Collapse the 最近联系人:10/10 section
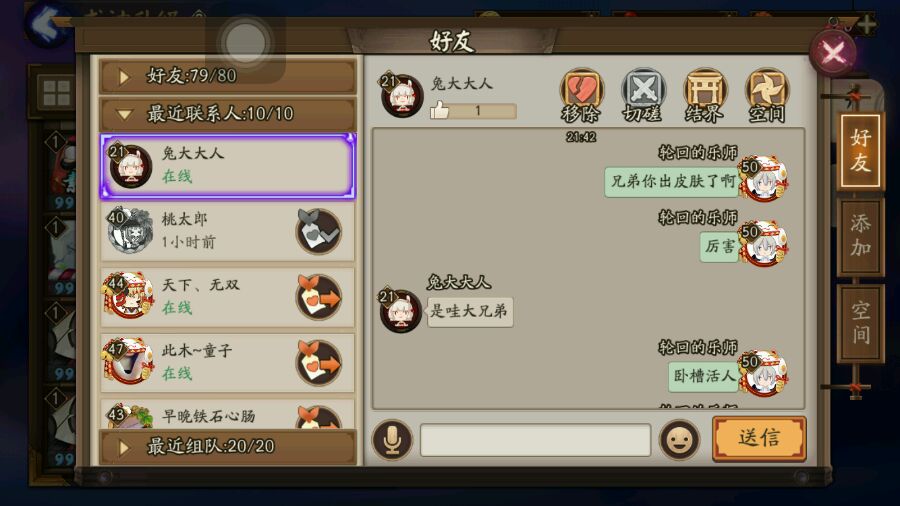 228,114
